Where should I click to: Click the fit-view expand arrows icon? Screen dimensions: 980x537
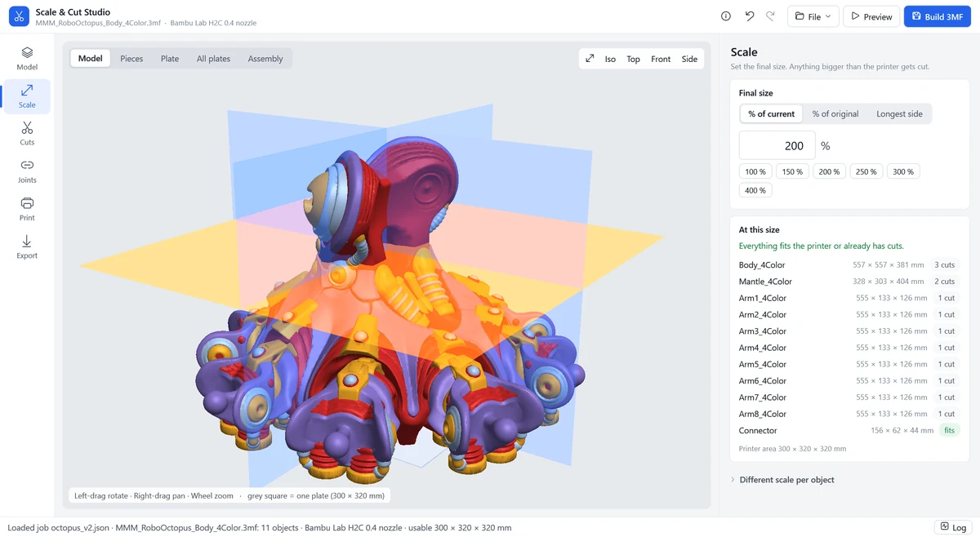point(590,59)
